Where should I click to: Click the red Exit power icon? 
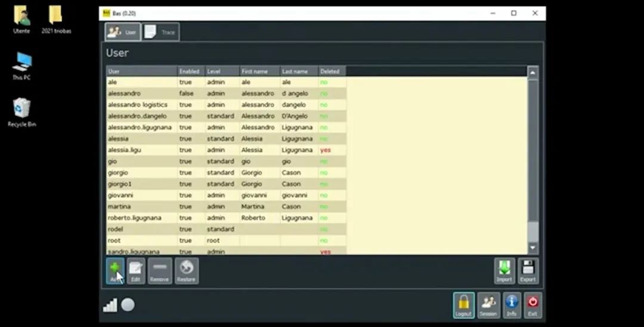(x=532, y=304)
